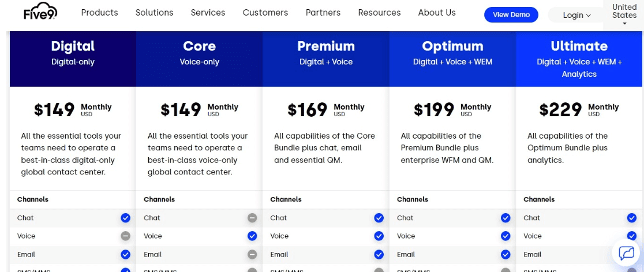Image resolution: width=644 pixels, height=275 pixels.
Task: Go to the Customers menu item
Action: click(265, 13)
